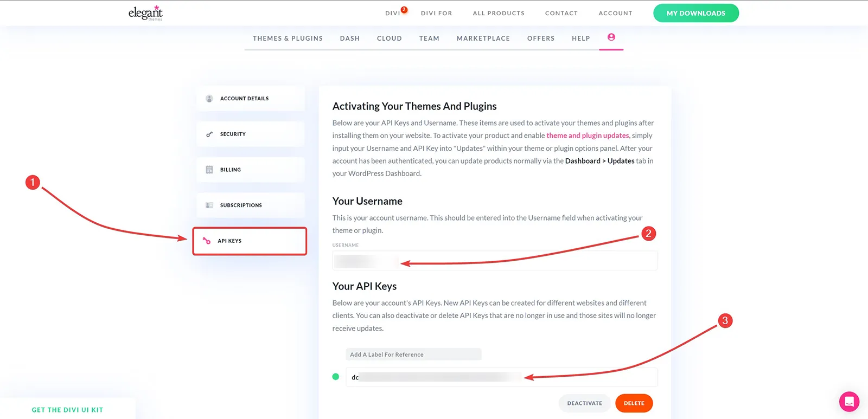This screenshot has width=868, height=419.
Task: Open the account profile icon tab
Action: (x=611, y=37)
